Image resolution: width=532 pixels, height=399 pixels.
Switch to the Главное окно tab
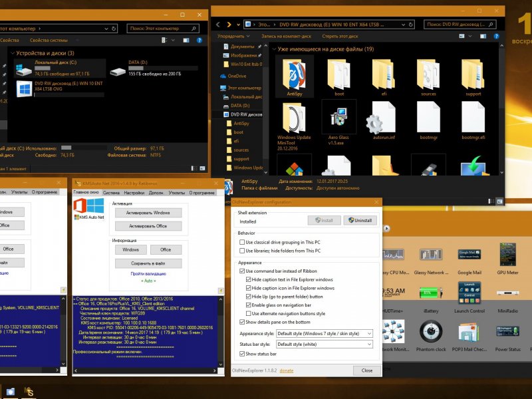(86, 192)
